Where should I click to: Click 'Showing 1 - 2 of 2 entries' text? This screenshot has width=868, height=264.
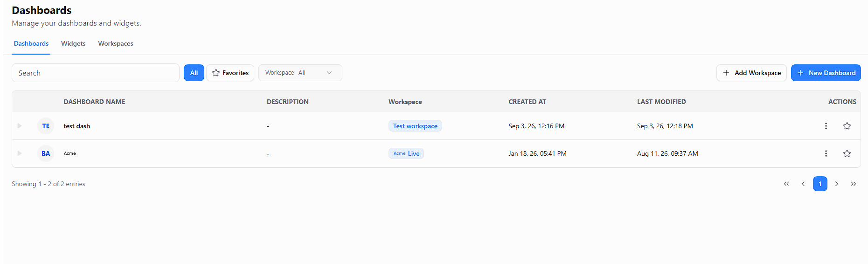coord(49,184)
